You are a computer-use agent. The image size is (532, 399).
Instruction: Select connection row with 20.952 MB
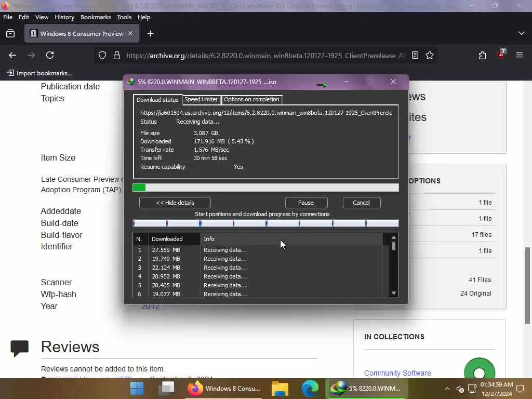click(x=258, y=276)
